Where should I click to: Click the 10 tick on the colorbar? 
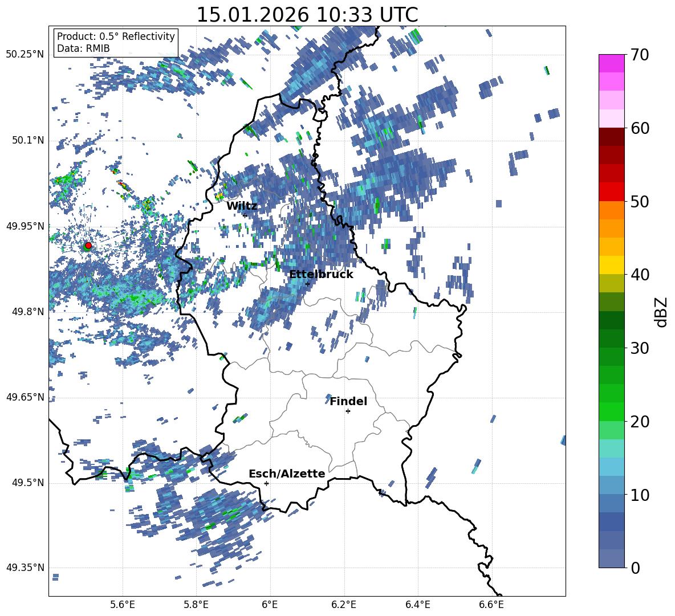pyautogui.click(x=640, y=495)
